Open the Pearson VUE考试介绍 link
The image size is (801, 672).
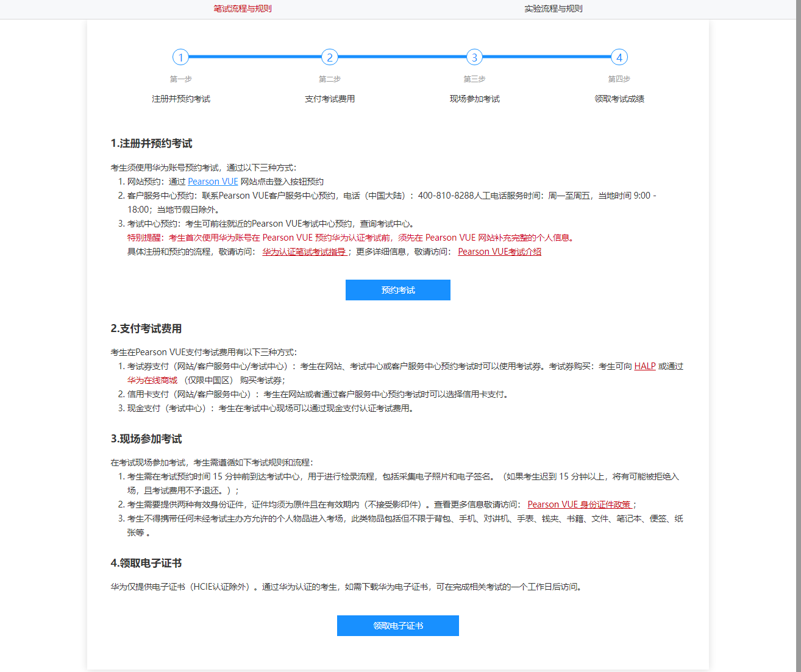pos(499,251)
